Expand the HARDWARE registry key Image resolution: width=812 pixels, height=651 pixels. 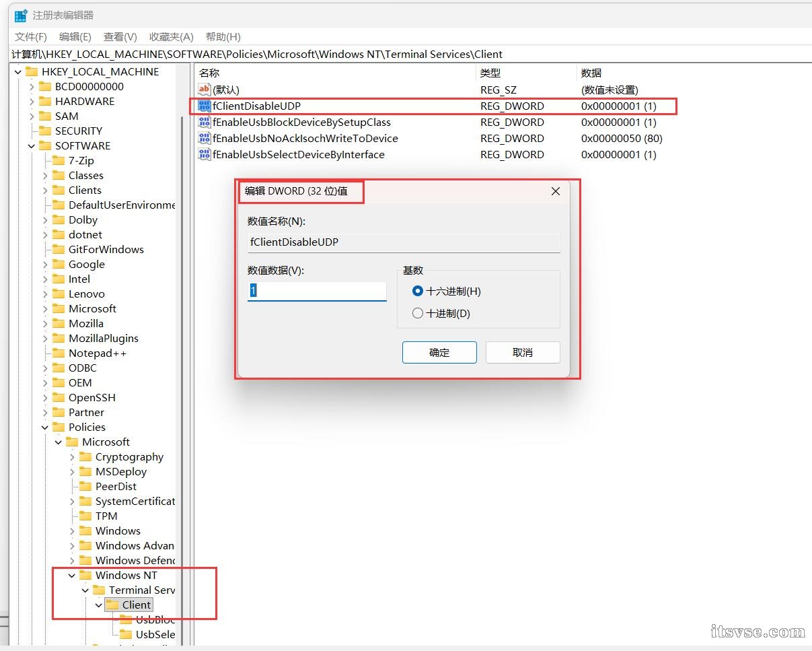point(32,102)
